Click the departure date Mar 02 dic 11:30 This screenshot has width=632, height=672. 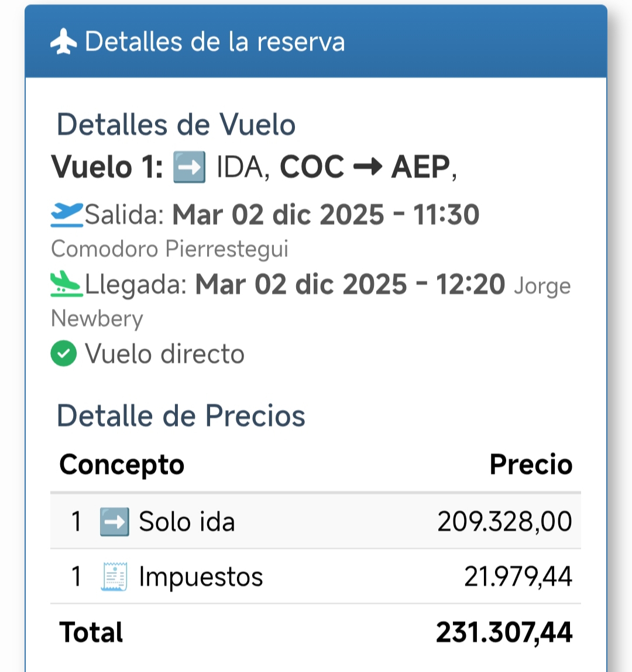[x=326, y=215]
